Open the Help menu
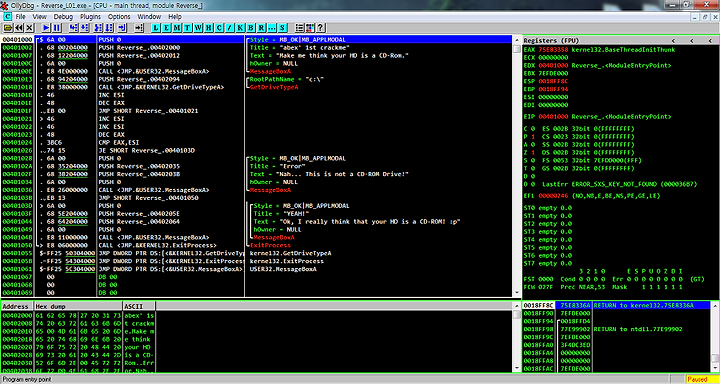720x384 pixels. pyautogui.click(x=175, y=17)
